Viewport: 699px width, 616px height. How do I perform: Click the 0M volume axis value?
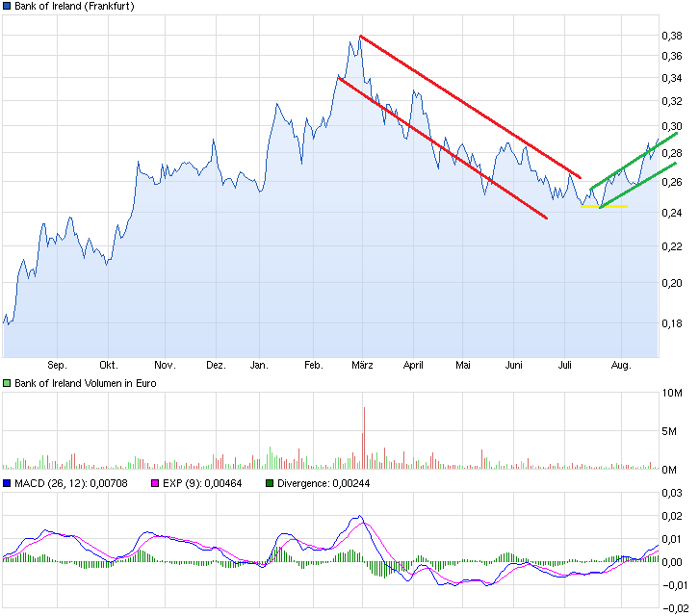(x=669, y=470)
